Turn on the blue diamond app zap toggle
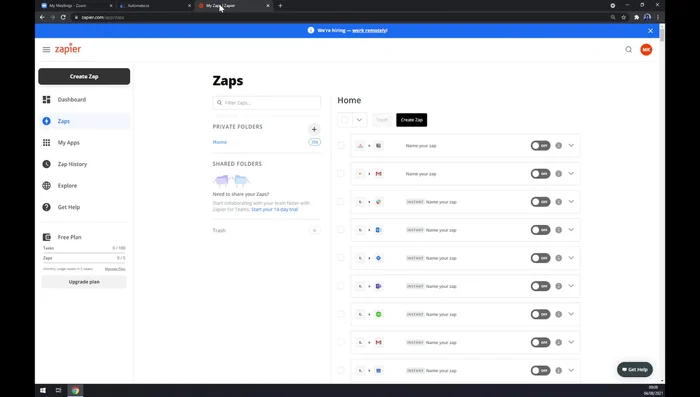This screenshot has width=700, height=397. [x=540, y=258]
